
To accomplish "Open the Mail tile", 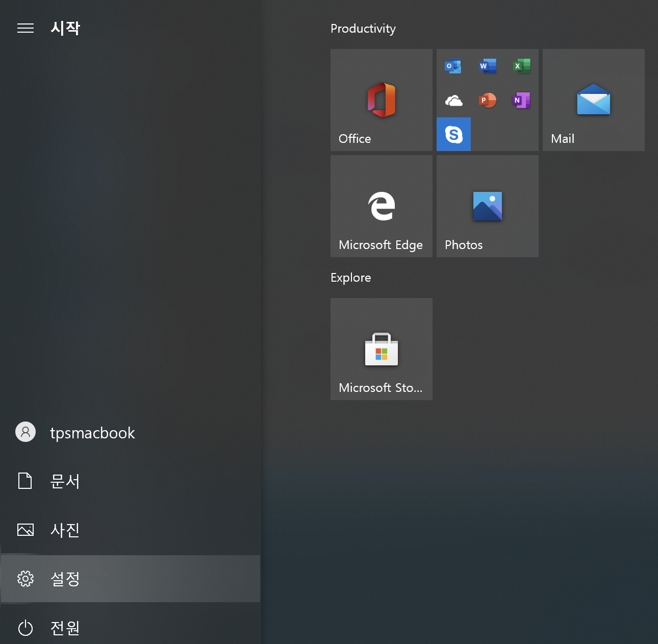I will click(594, 100).
